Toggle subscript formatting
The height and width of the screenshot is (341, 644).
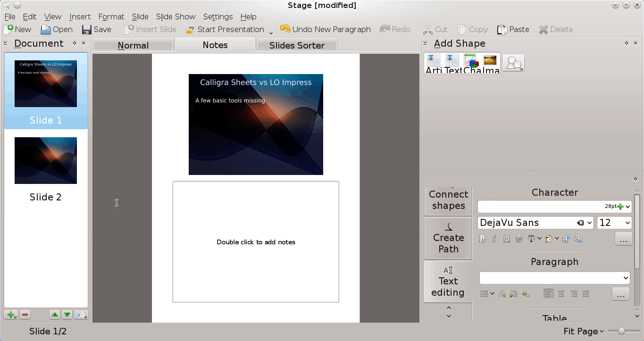(578, 239)
